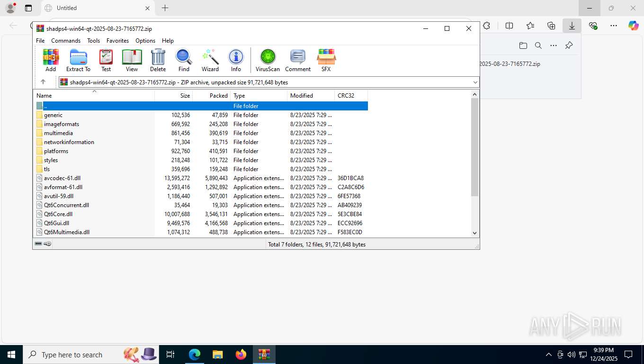Open the Extract To tool
Screen dimensions: 644x364
[78, 60]
